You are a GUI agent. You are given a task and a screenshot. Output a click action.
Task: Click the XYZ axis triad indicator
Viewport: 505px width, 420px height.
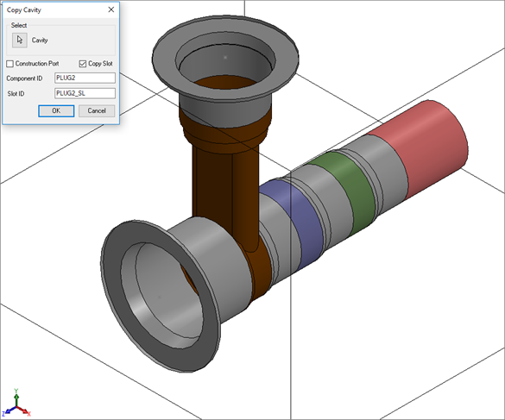(16, 404)
